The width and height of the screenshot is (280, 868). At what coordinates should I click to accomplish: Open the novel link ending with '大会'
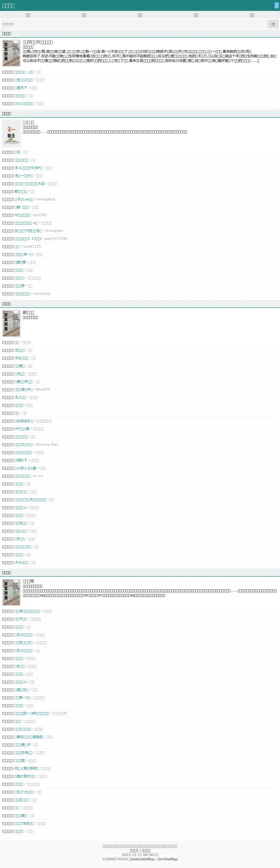pyautogui.click(x=30, y=184)
